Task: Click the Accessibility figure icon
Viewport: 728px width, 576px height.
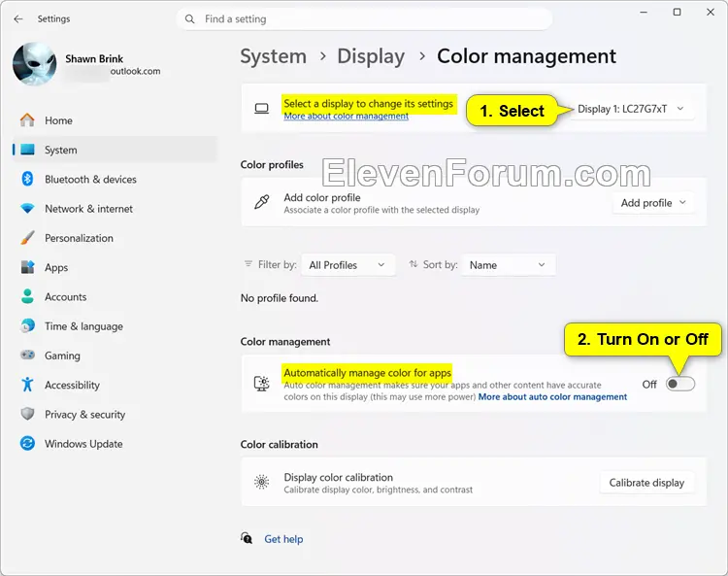Action: click(x=27, y=384)
